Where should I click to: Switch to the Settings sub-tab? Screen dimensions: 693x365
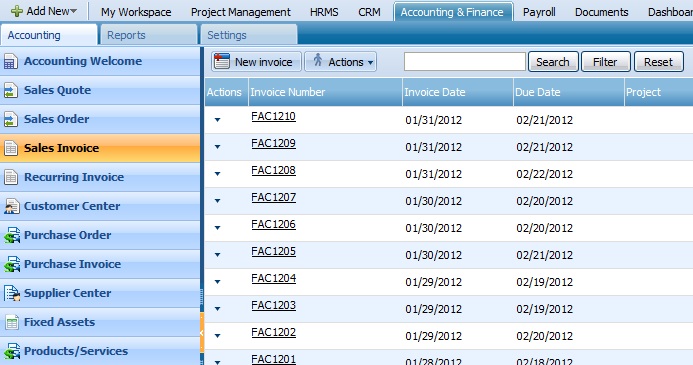249,35
